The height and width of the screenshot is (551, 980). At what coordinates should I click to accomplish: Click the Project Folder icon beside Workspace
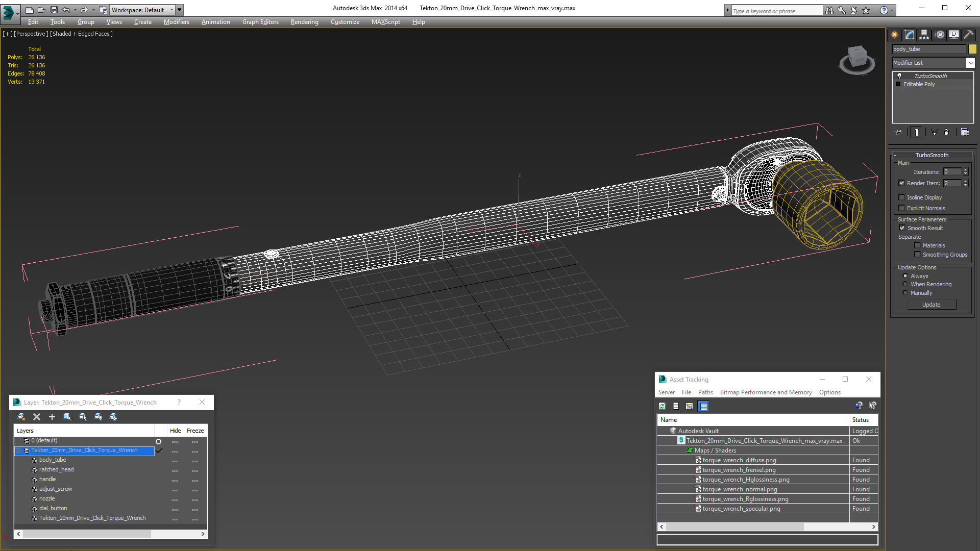point(103,10)
